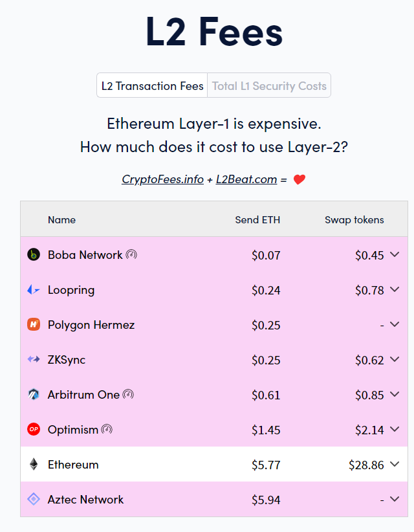Sort by the Send ETH column header
Image resolution: width=414 pixels, height=532 pixels.
coord(257,220)
